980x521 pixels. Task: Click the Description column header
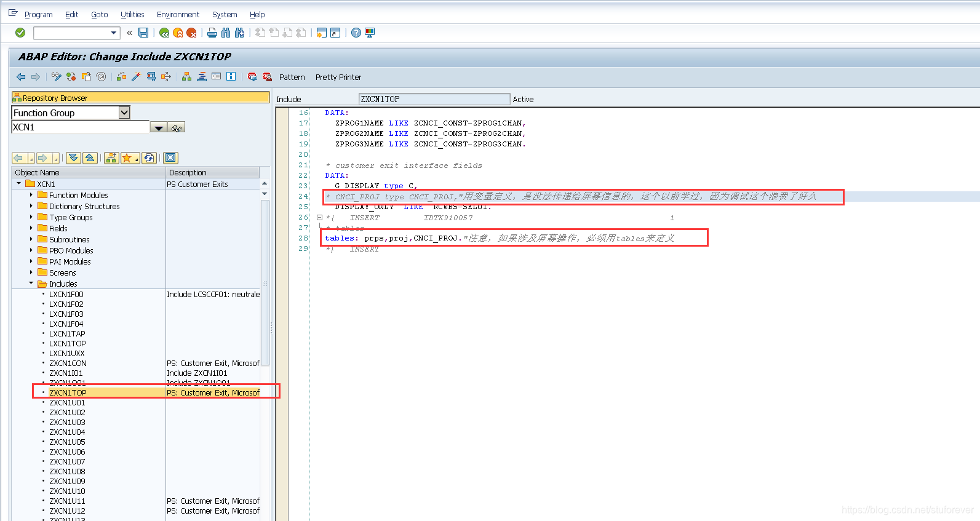(213, 172)
